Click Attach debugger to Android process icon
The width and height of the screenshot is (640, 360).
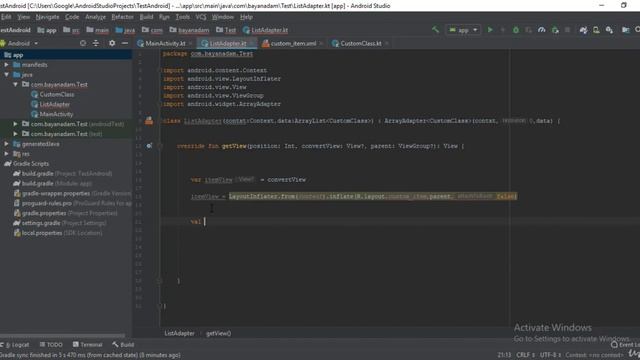pos(555,30)
